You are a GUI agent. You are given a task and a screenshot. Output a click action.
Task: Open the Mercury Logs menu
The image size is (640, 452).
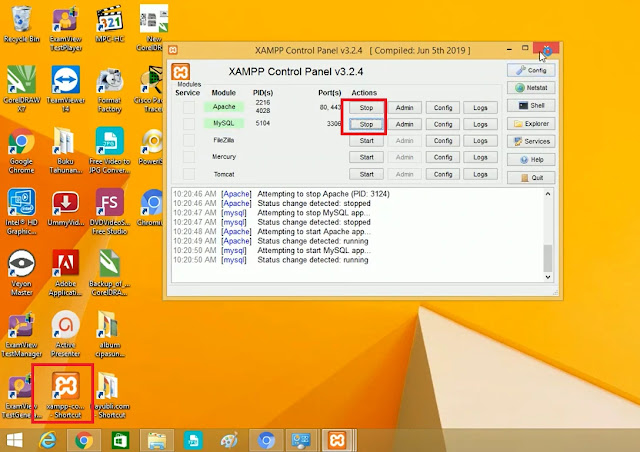coord(480,157)
